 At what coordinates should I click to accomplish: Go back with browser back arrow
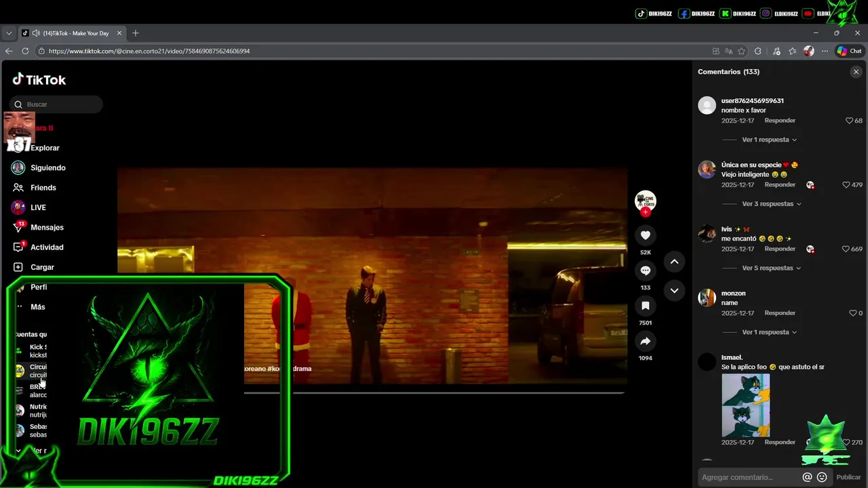pyautogui.click(x=9, y=51)
